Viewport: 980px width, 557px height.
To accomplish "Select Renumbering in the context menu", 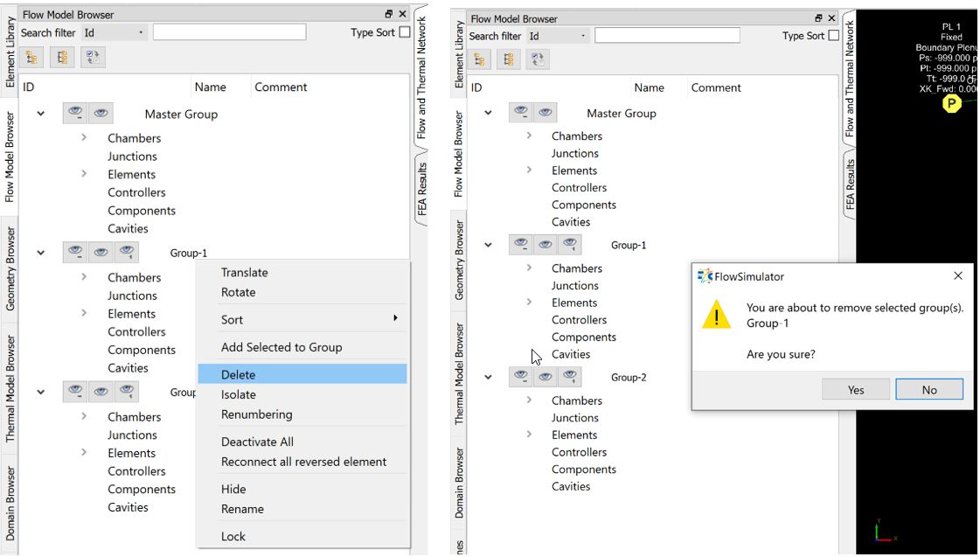I will pyautogui.click(x=256, y=414).
